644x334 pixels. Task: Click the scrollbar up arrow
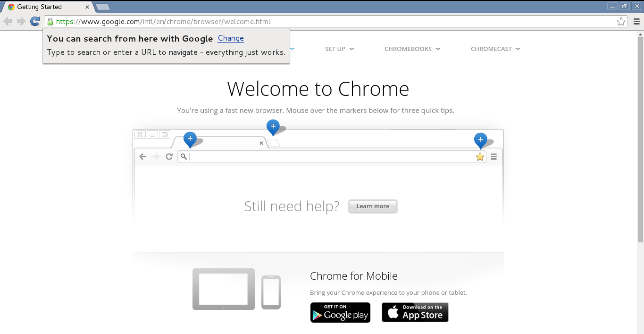pos(640,35)
